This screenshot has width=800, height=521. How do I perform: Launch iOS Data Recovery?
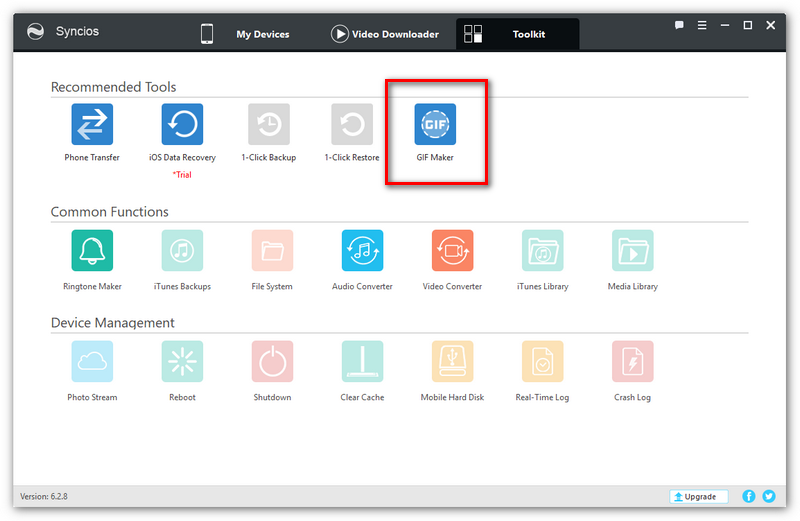182,125
